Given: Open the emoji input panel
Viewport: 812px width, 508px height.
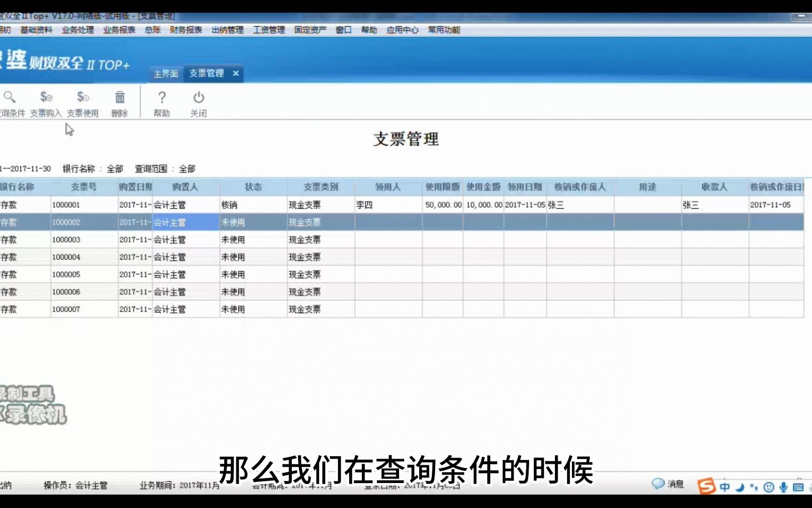Looking at the screenshot, I should point(768,486).
